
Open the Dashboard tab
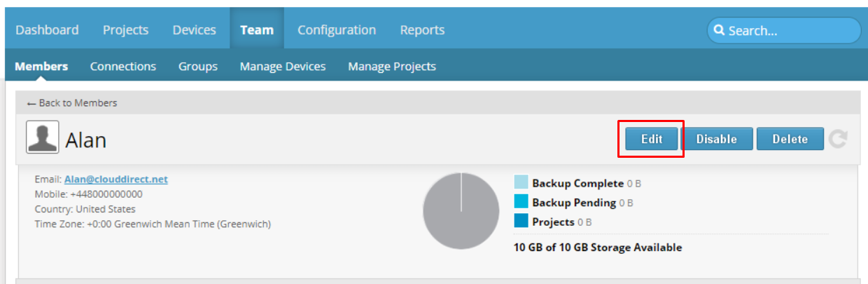tap(47, 30)
